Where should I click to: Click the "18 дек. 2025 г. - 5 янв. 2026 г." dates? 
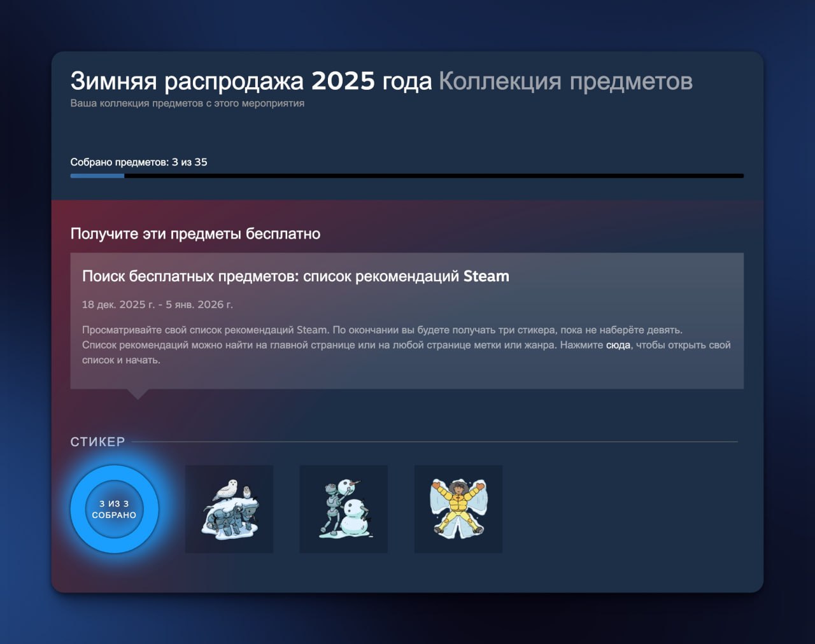click(157, 304)
